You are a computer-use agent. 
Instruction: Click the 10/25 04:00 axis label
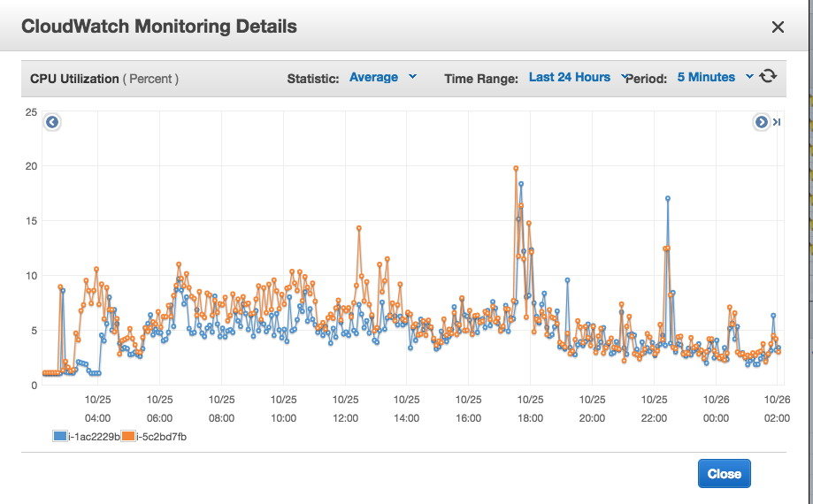coord(97,409)
